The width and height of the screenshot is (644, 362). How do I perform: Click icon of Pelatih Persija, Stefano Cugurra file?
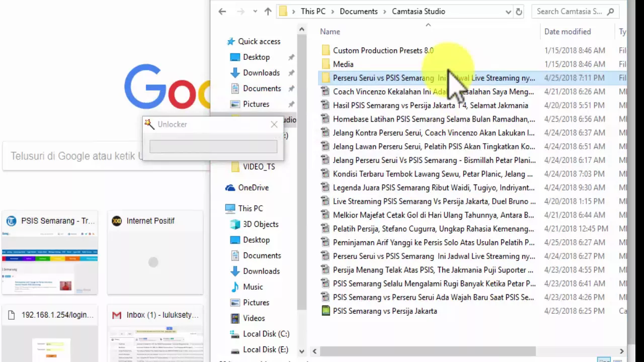326,229
